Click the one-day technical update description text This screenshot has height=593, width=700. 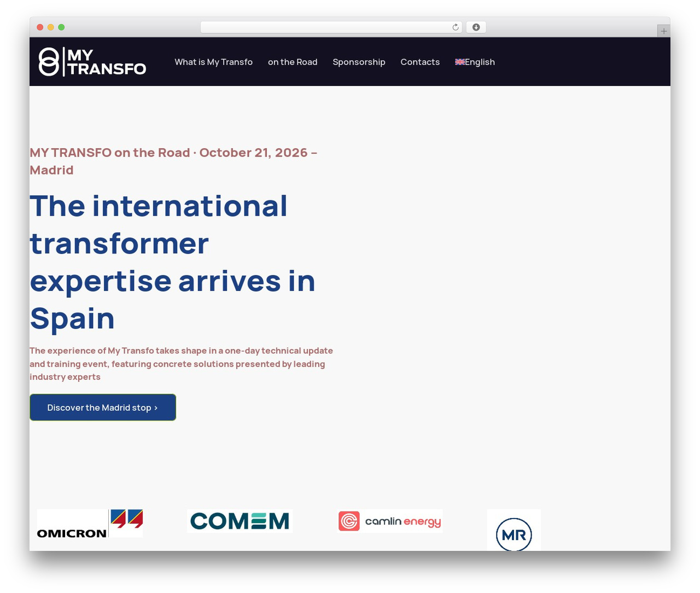coord(182,364)
